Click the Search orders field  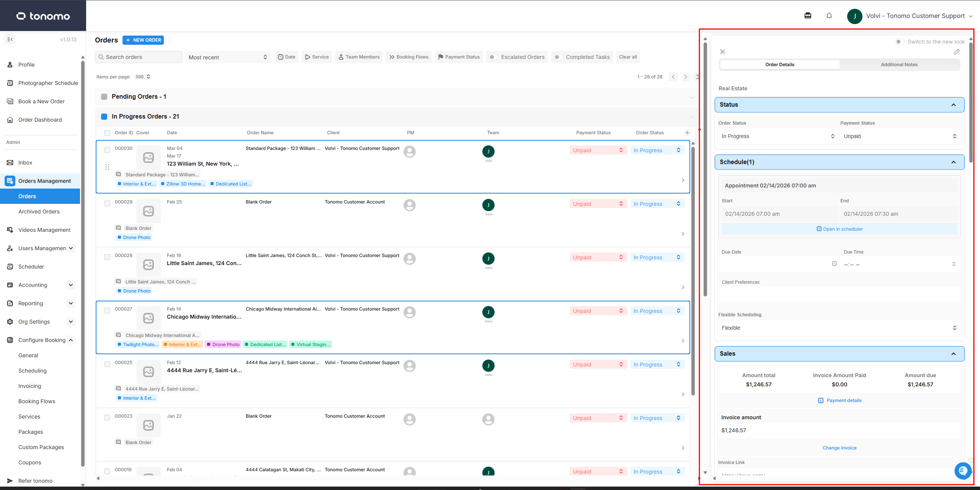coord(139,57)
